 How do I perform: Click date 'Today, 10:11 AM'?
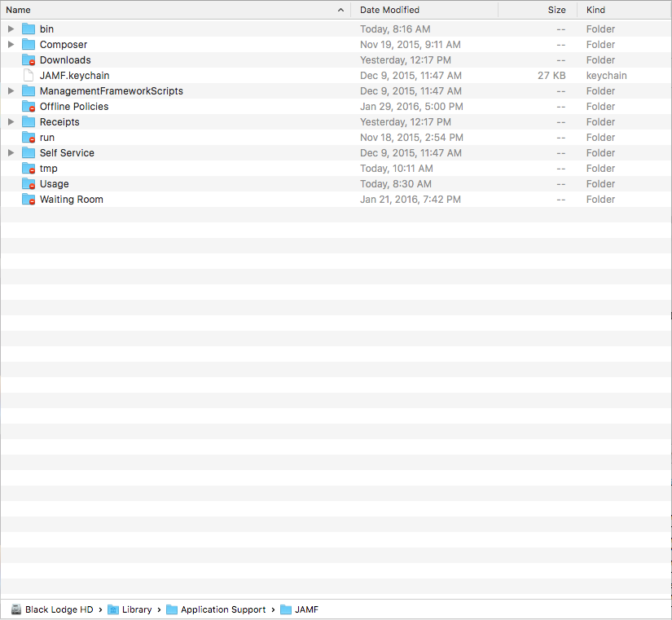(397, 169)
